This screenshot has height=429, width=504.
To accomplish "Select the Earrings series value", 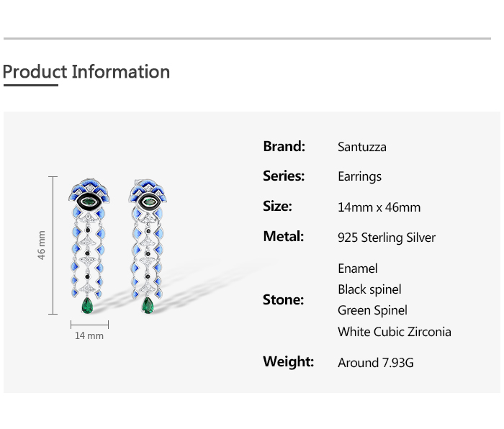I will point(360,177).
